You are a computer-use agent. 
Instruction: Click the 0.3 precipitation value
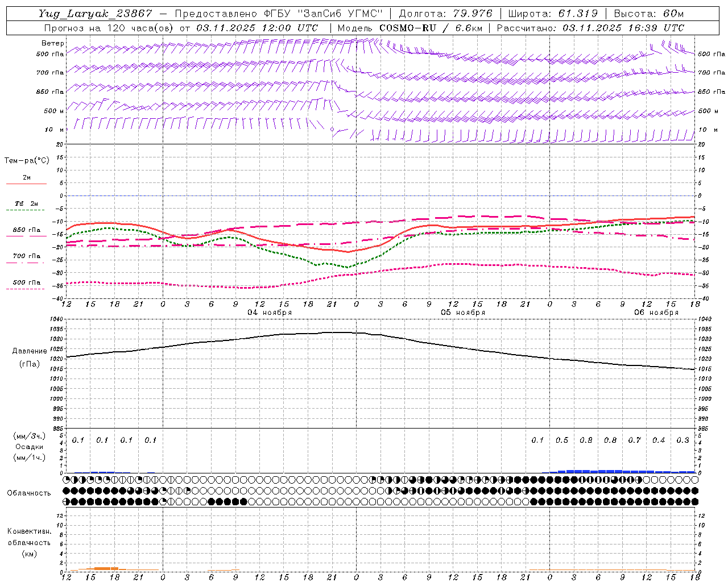pos(682,440)
